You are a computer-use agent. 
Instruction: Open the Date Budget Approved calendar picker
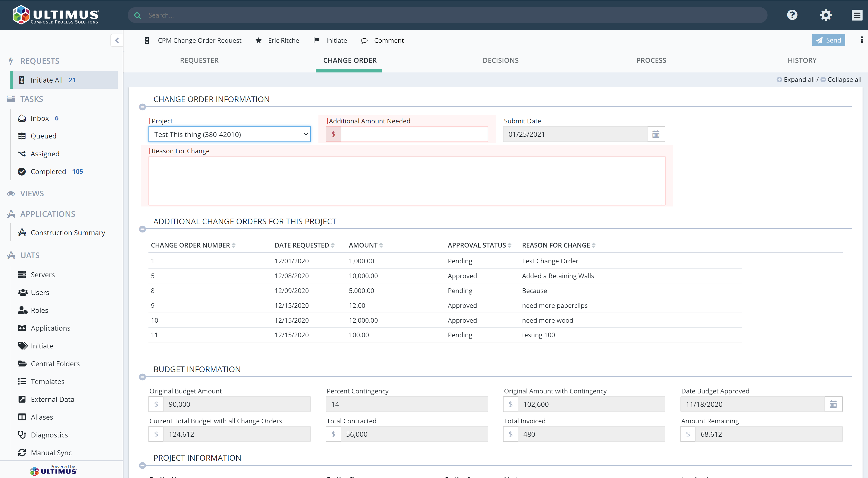coord(833,404)
